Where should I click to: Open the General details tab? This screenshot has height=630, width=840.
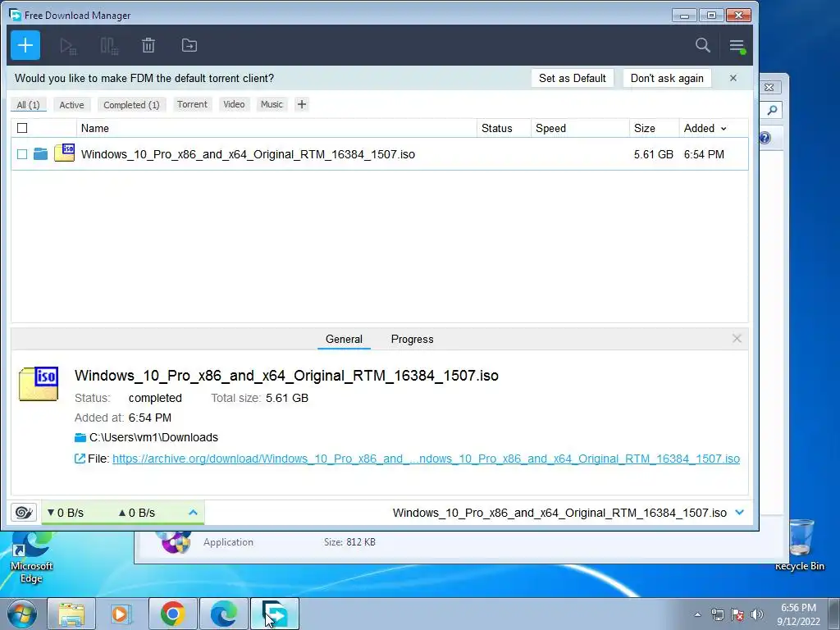click(x=344, y=339)
